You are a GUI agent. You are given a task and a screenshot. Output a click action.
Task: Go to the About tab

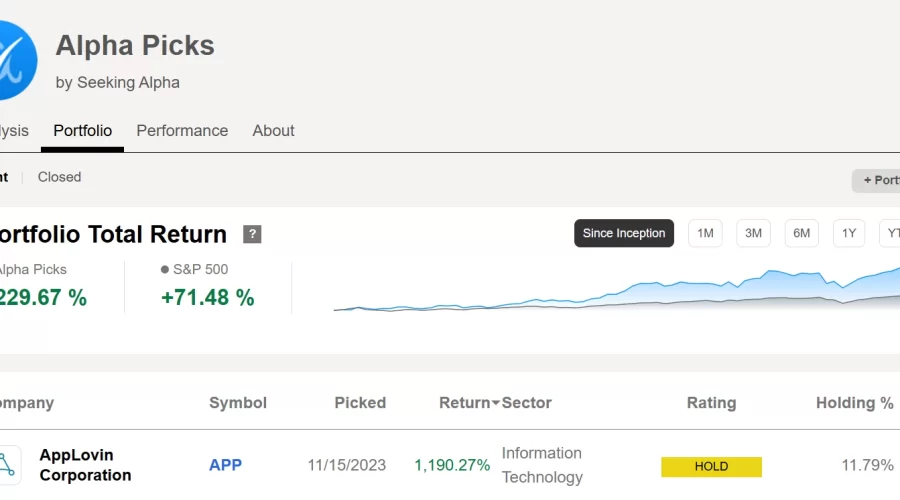[273, 131]
